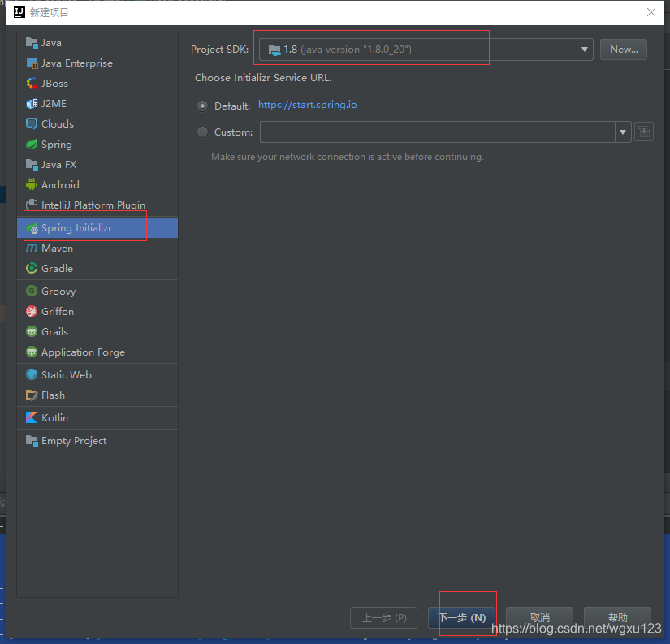Screen dimensions: 670x644
Task: Click the Application Forge icon
Action: tap(32, 352)
